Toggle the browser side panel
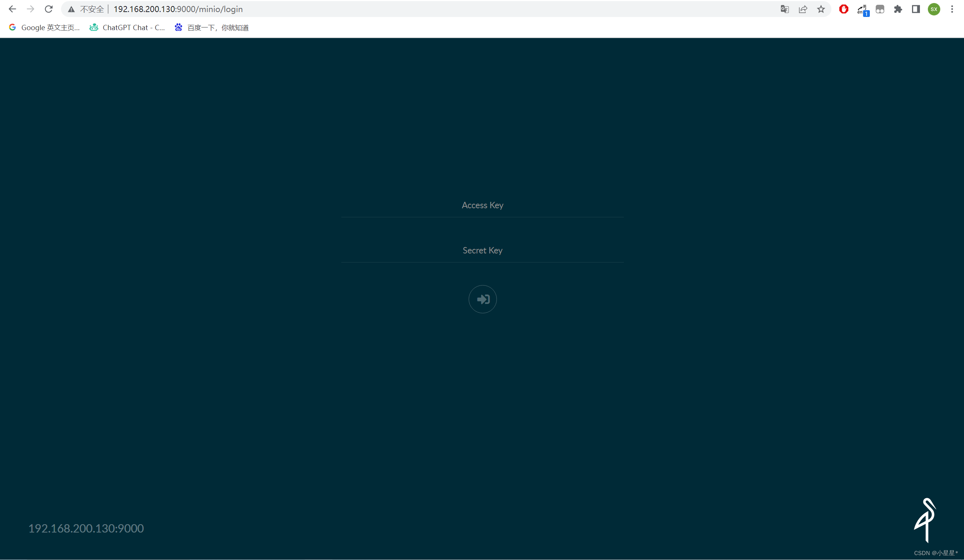Image resolution: width=964 pixels, height=560 pixels. click(916, 9)
